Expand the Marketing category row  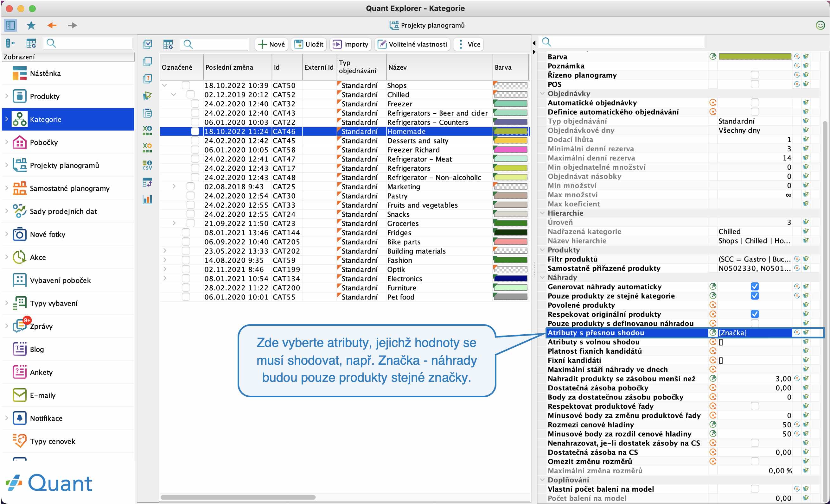pyautogui.click(x=174, y=186)
